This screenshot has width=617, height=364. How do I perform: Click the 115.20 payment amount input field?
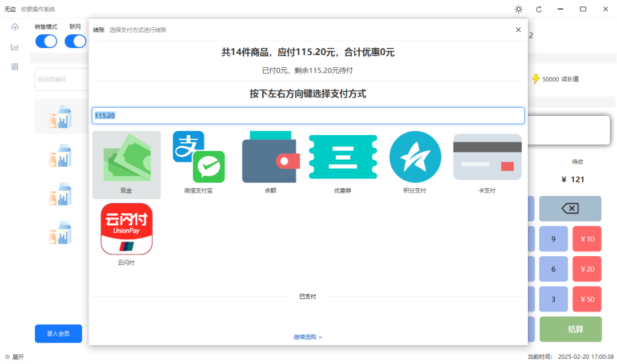[308, 115]
